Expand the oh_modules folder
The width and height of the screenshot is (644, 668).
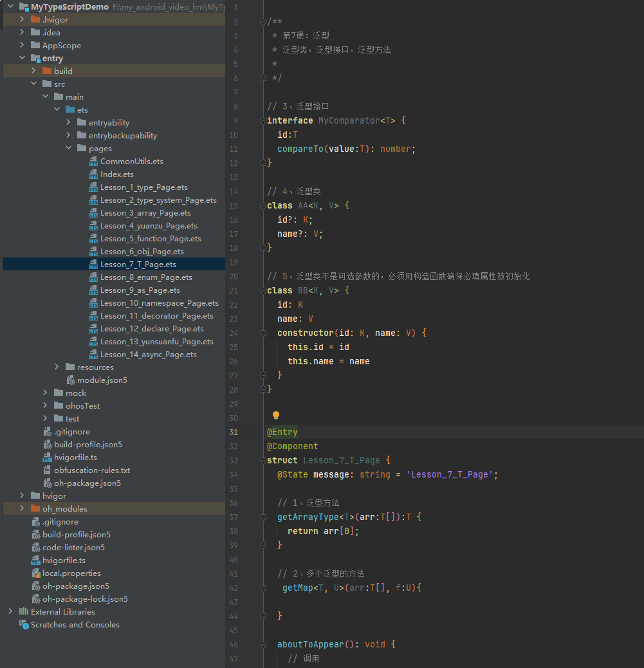click(22, 508)
